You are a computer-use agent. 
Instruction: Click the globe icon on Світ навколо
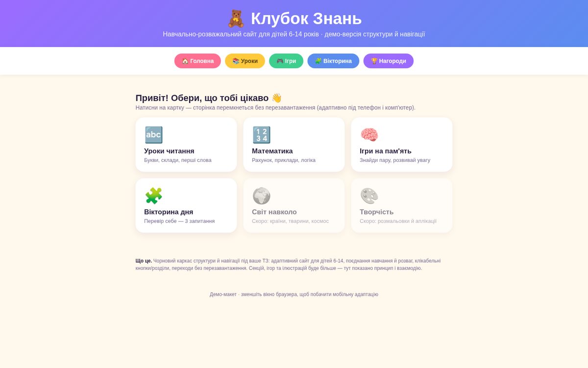click(x=261, y=196)
